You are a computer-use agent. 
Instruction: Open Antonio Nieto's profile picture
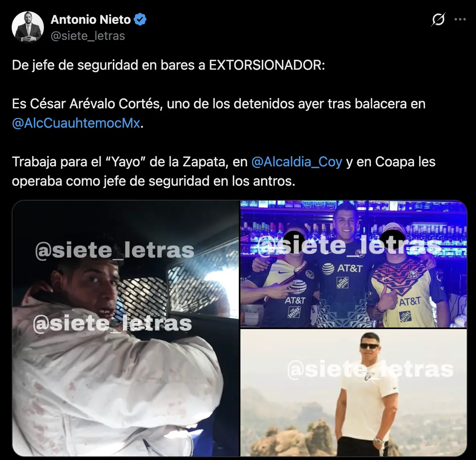[28, 27]
